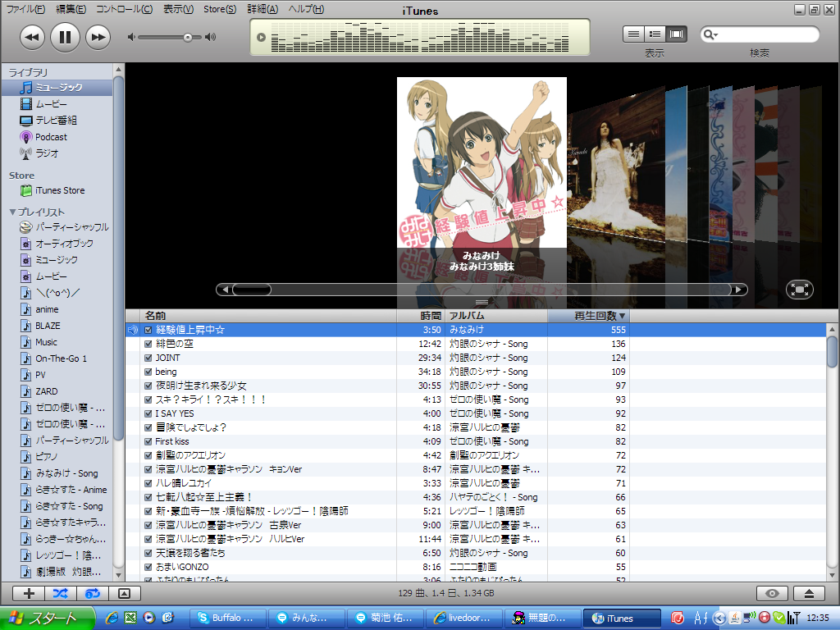Uncheck the JOINT track checkbox
Image resolution: width=840 pixels, height=630 pixels.
tap(148, 358)
